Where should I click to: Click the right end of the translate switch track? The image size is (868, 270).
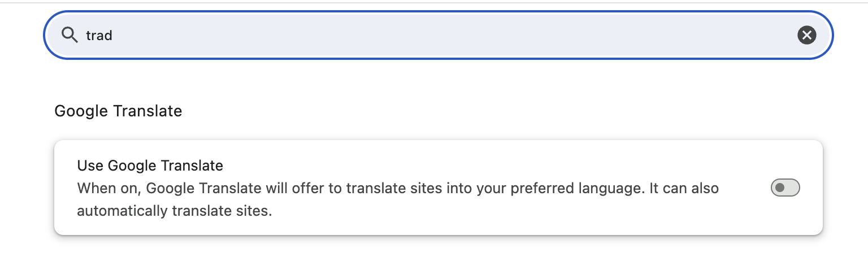(795, 188)
